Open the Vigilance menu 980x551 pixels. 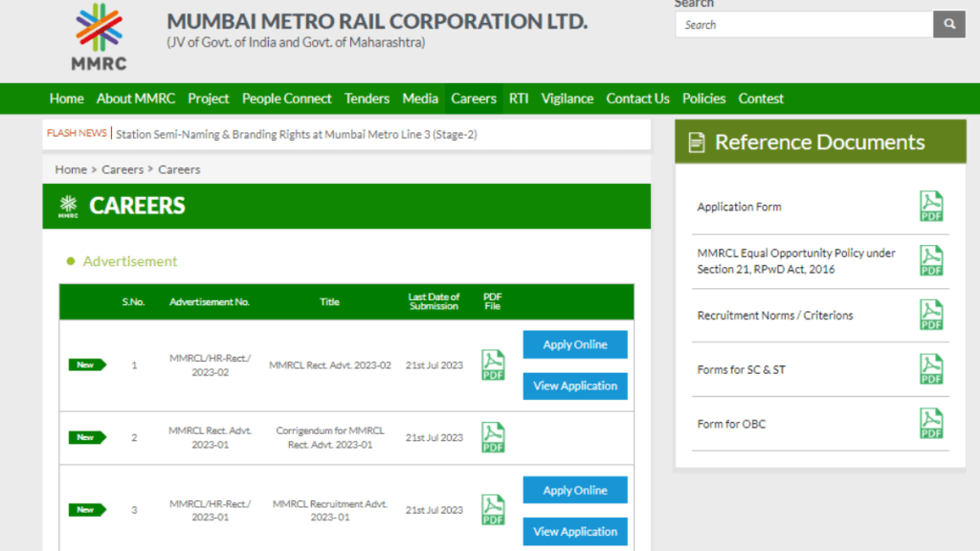click(x=567, y=99)
